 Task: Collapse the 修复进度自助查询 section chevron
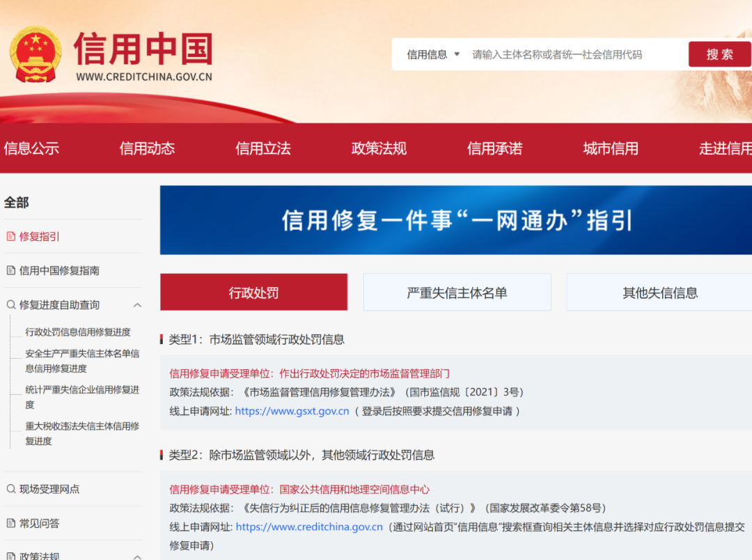tap(137, 305)
